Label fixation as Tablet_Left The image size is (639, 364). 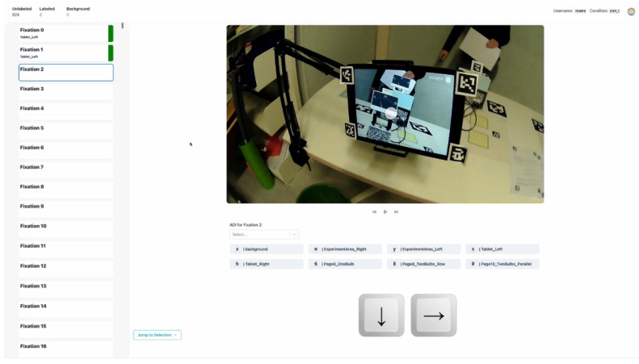(502, 249)
